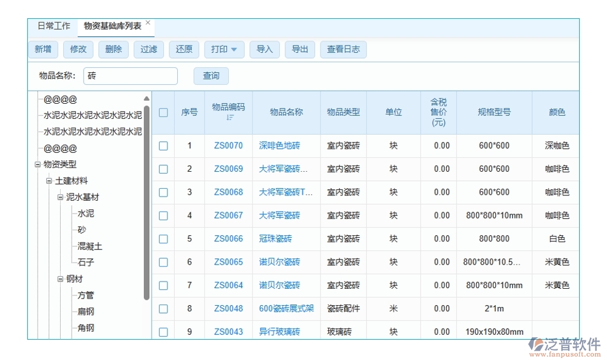
Task: Click the 还原 restore button
Action: (x=183, y=49)
